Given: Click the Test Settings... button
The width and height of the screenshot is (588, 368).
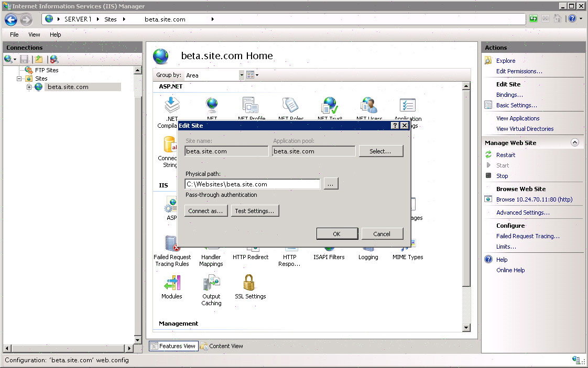Looking at the screenshot, I should [x=255, y=210].
